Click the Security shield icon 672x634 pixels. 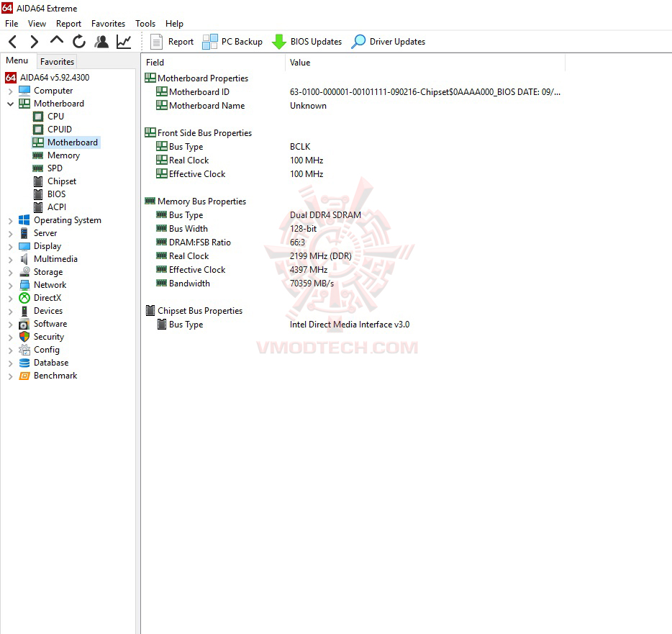(x=24, y=337)
